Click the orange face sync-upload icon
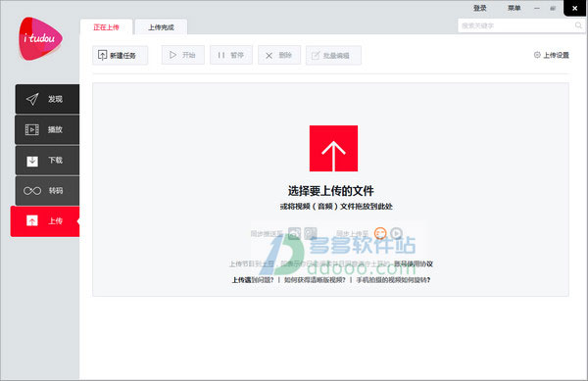Viewport: 588px width, 381px height. [x=380, y=233]
